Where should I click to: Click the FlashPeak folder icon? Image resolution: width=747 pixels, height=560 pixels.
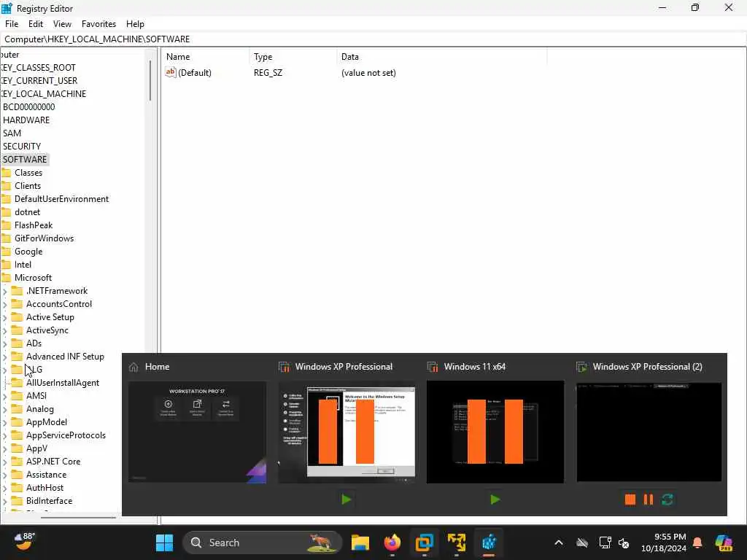pos(6,225)
